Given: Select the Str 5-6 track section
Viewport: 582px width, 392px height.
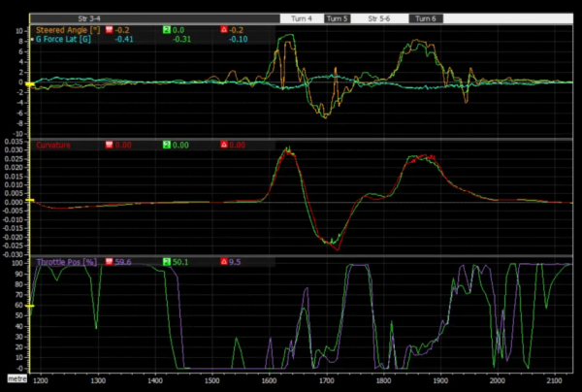Looking at the screenshot, I should pos(379,18).
